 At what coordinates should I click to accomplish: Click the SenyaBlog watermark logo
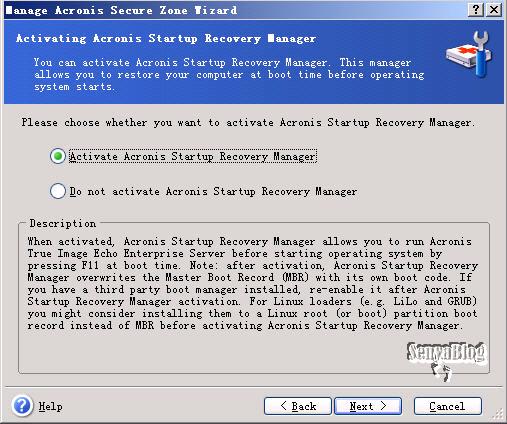tap(446, 351)
